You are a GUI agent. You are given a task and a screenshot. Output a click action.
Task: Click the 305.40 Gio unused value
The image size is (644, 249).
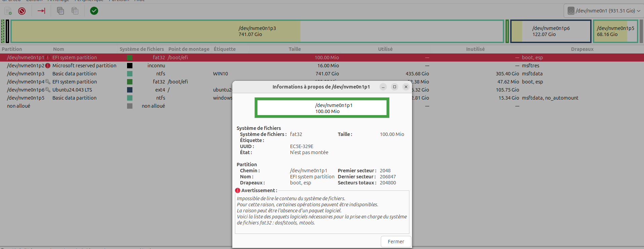point(507,74)
